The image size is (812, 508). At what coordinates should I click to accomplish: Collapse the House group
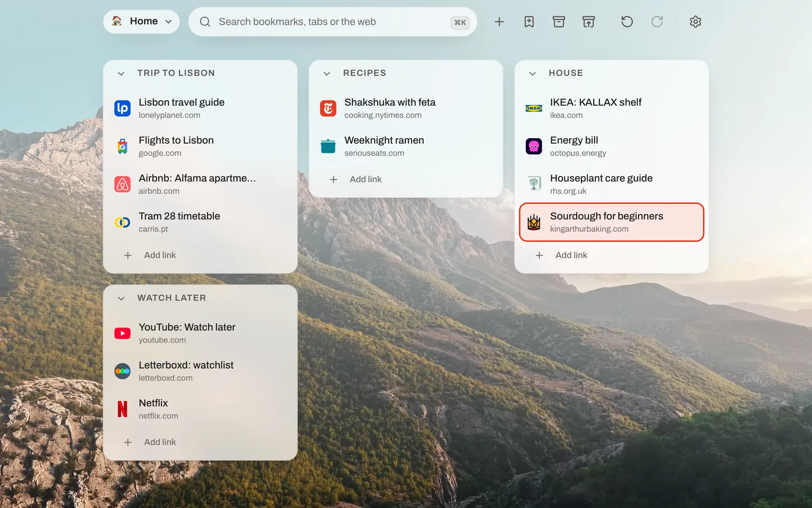(532, 74)
